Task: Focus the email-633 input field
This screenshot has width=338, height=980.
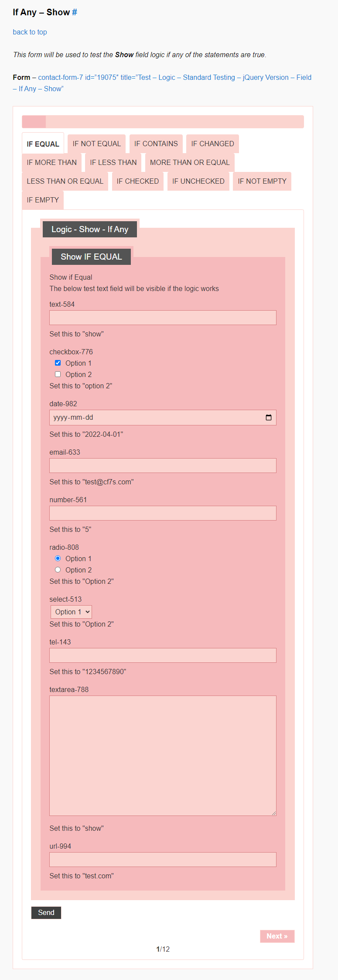Action: tap(163, 466)
